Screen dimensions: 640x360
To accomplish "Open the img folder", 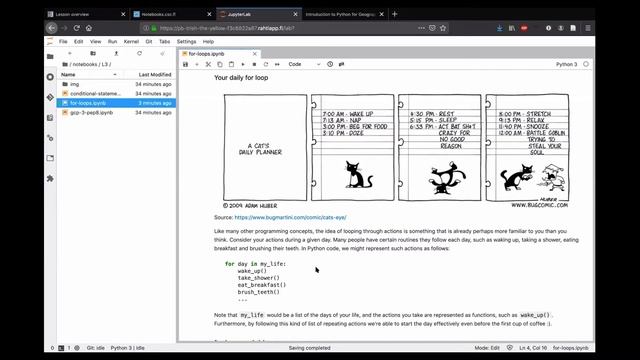I will coord(116,84).
